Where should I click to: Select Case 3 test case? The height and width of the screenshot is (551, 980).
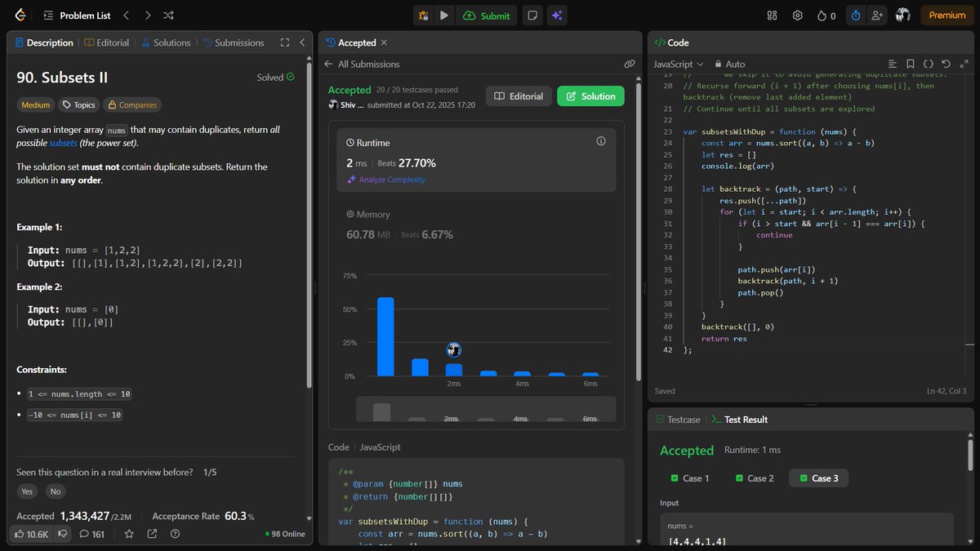coord(819,478)
